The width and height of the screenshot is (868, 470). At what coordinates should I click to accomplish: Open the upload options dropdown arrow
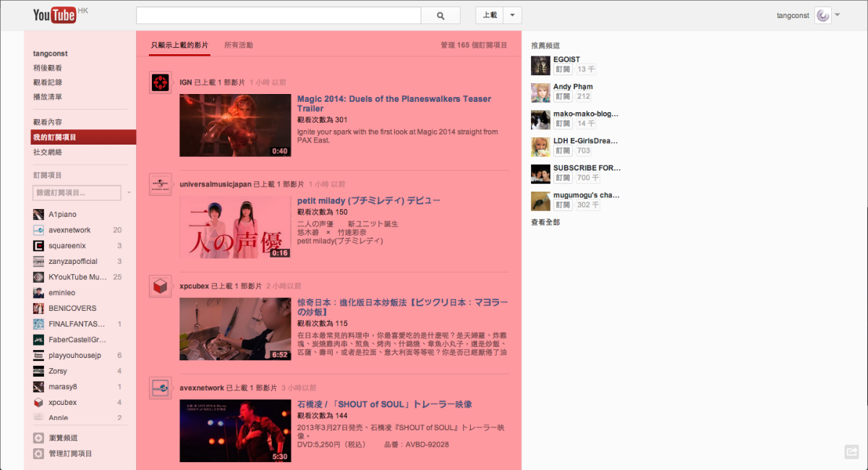coord(513,14)
